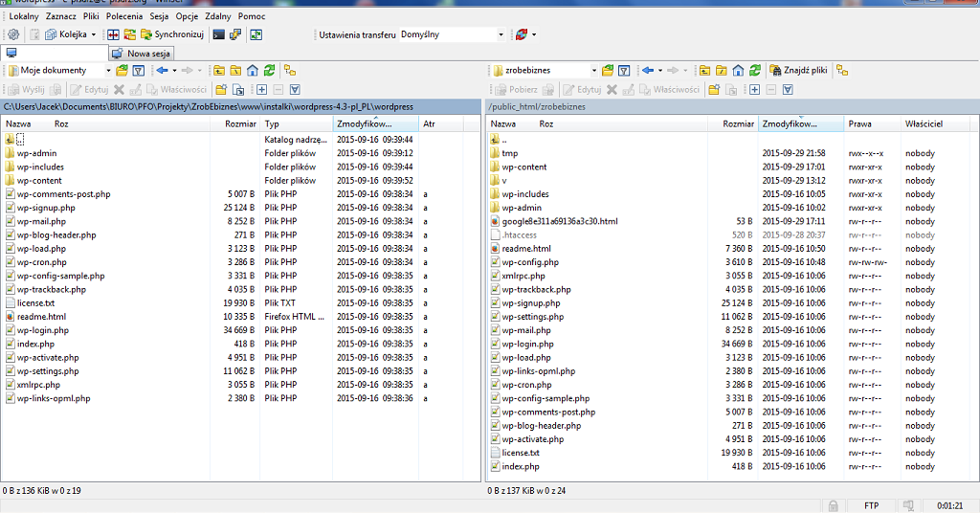Click the filter icon in the local panel

click(x=139, y=71)
